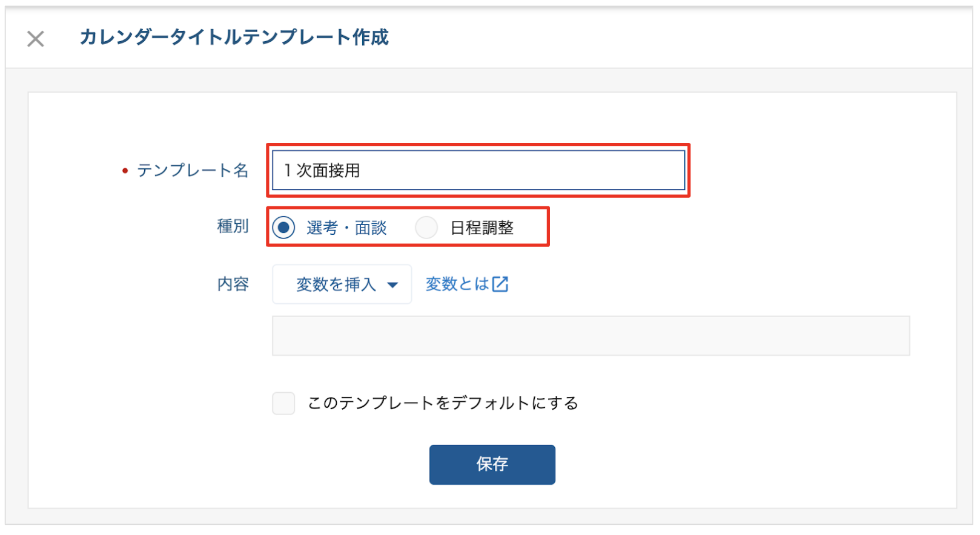This screenshot has width=980, height=535.
Task: Open the 変数を挿入 dropdown
Action: pyautogui.click(x=342, y=284)
